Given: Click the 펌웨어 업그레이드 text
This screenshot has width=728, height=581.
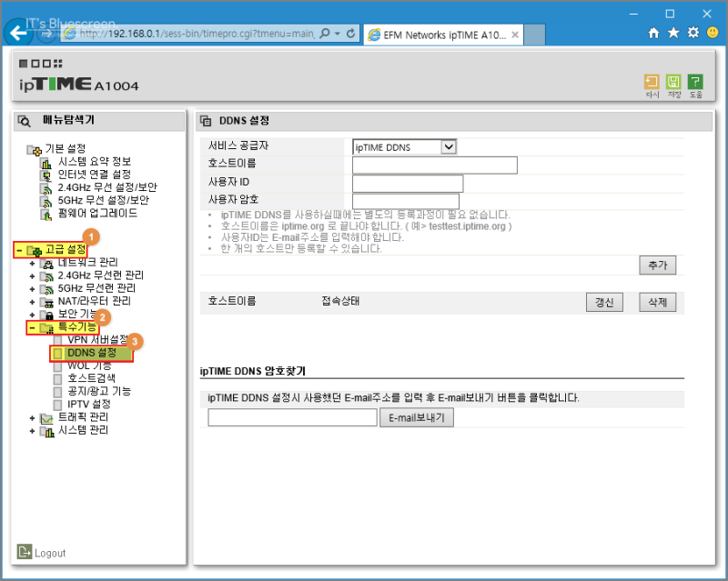Looking at the screenshot, I should coord(97,214).
